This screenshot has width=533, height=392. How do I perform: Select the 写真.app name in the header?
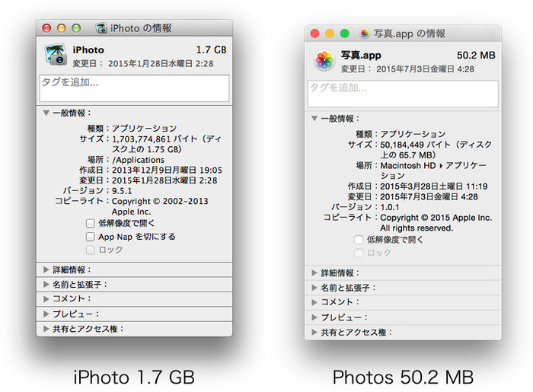361,55
